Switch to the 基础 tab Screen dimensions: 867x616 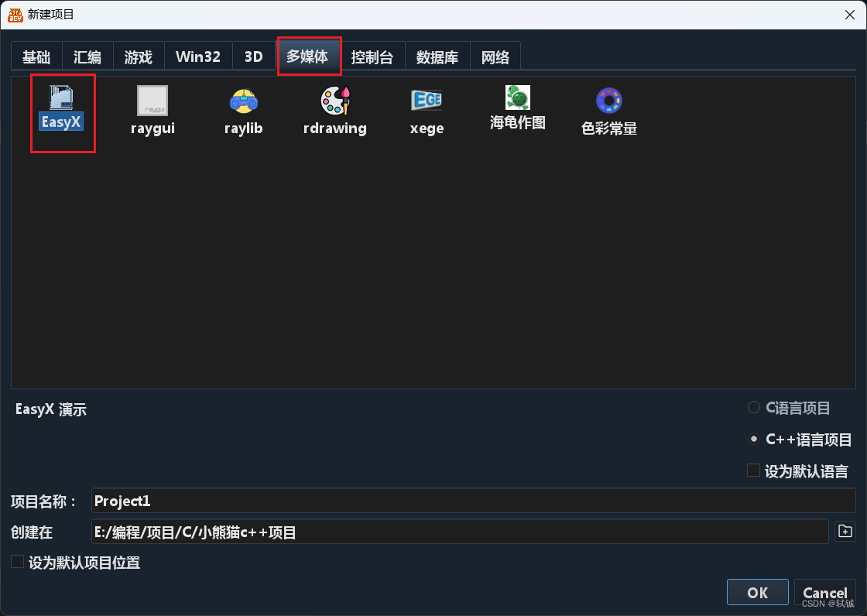click(36, 56)
